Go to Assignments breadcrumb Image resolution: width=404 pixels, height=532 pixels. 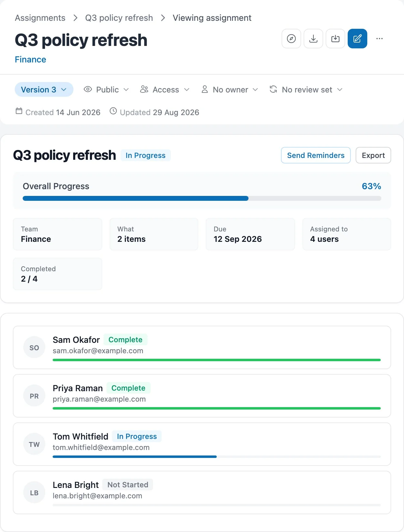[40, 18]
